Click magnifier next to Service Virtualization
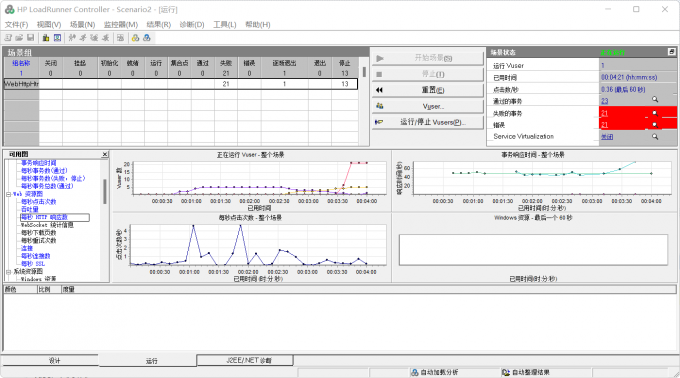This screenshot has width=680, height=378. point(655,137)
